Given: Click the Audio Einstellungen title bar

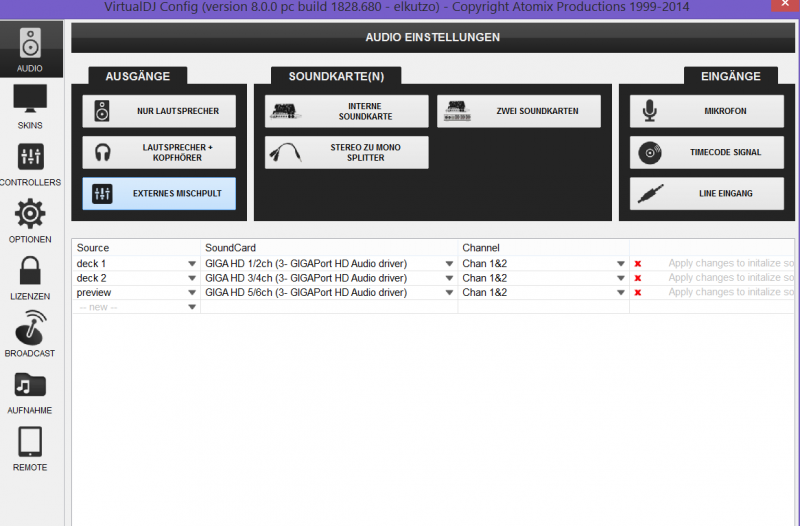Looking at the screenshot, I should point(433,37).
